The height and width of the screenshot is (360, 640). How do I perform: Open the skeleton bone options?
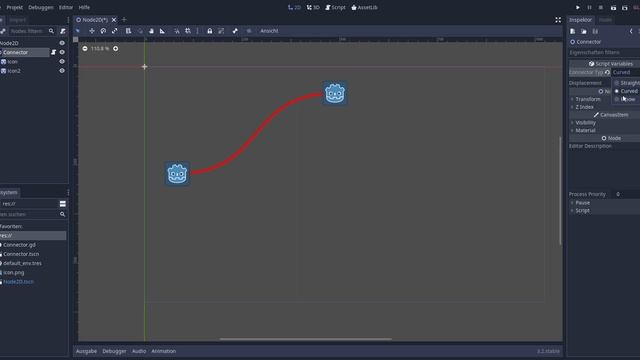tap(235, 31)
